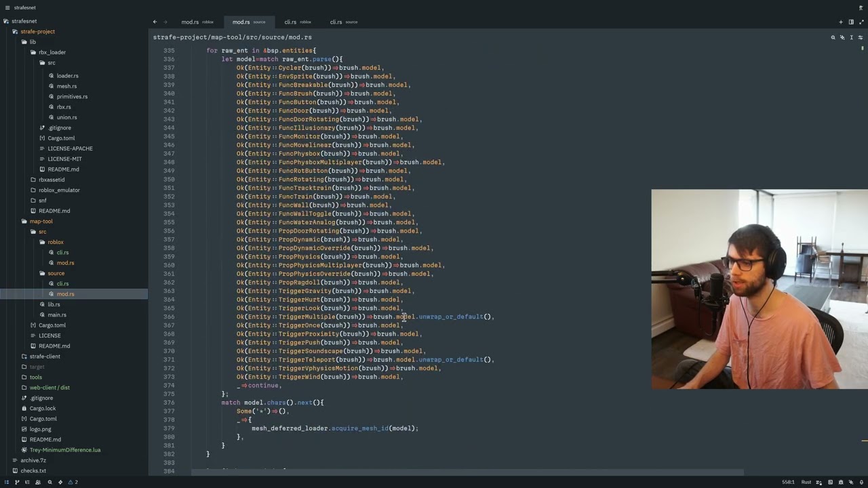The height and width of the screenshot is (488, 868).
Task: Click line number 368 in the gutter
Action: click(169, 333)
